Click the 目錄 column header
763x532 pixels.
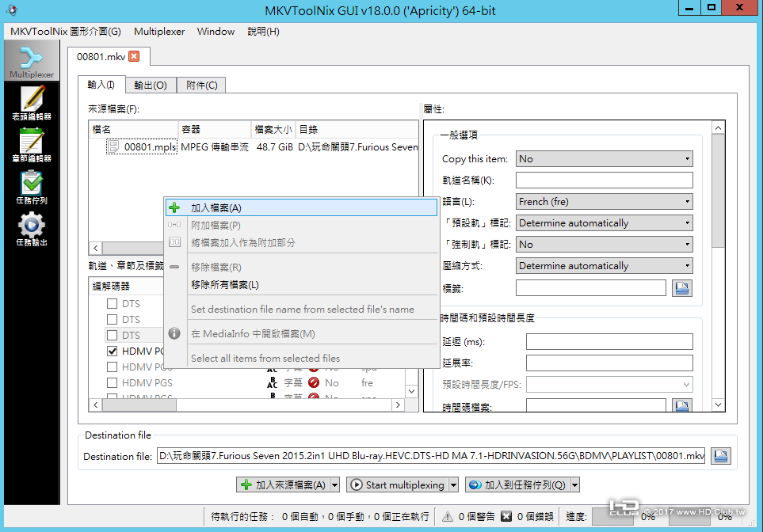(357, 129)
